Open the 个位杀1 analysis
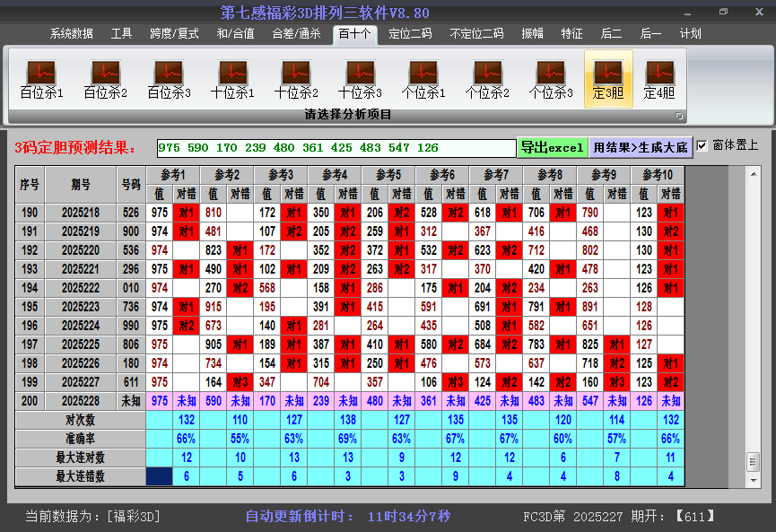The width and height of the screenshot is (776, 532). click(x=423, y=79)
